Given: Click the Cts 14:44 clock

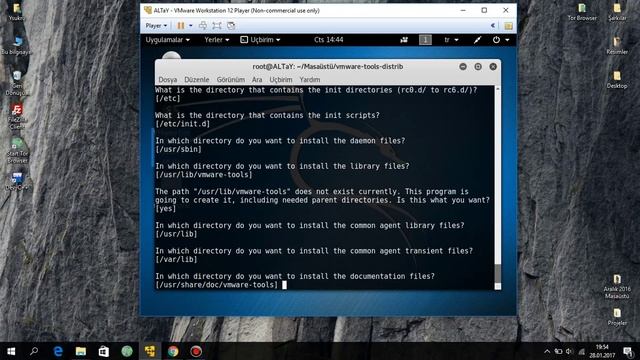Looking at the screenshot, I should tap(329, 40).
